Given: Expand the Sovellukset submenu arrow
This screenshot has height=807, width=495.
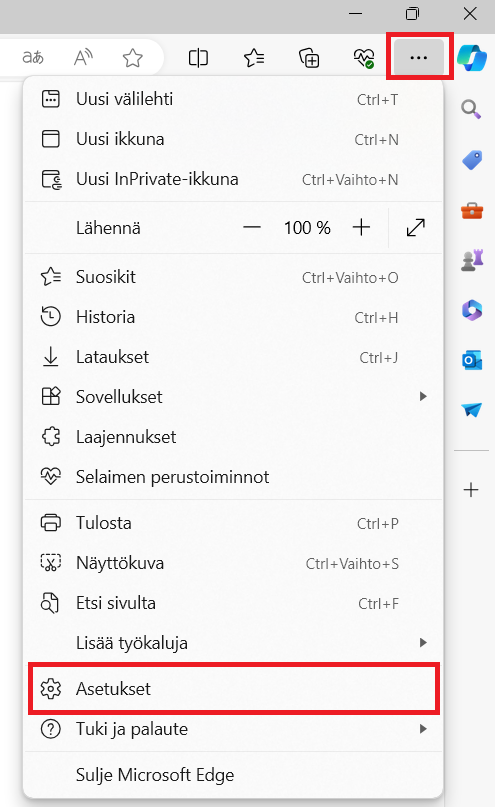Looking at the screenshot, I should [423, 396].
